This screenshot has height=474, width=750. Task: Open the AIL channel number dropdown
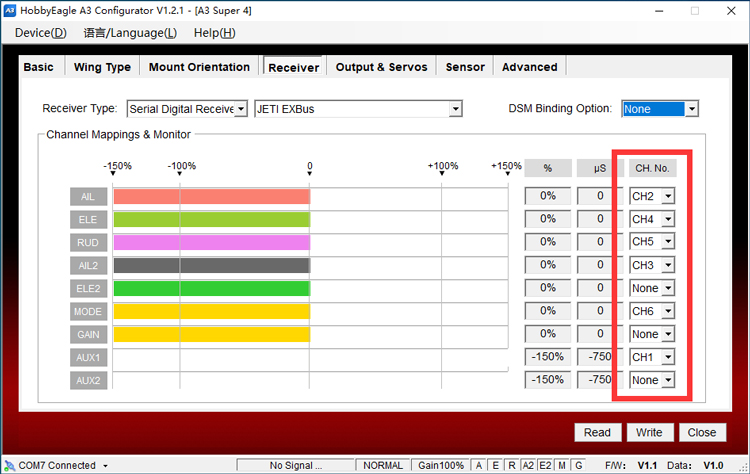coord(668,197)
